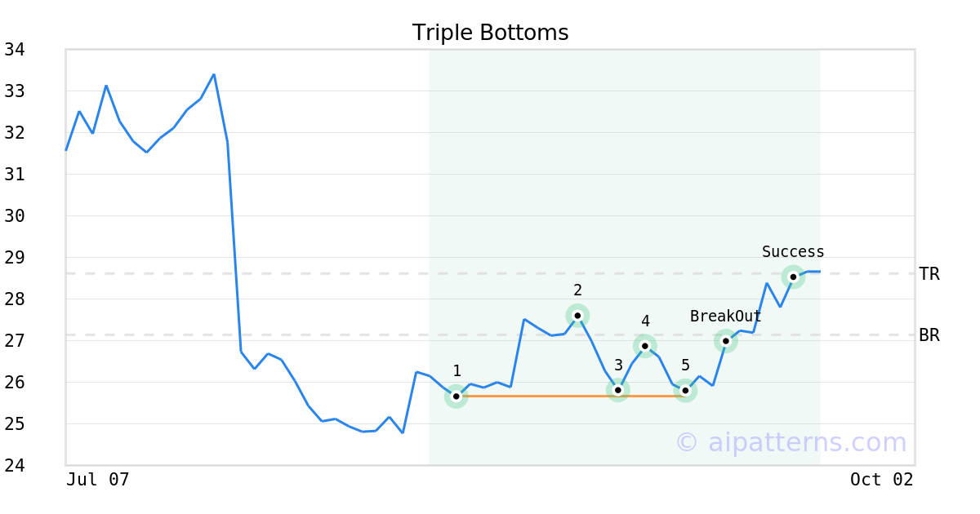Select the Triple Bottoms chart title
Screen dimensions: 980x514
[490, 33]
